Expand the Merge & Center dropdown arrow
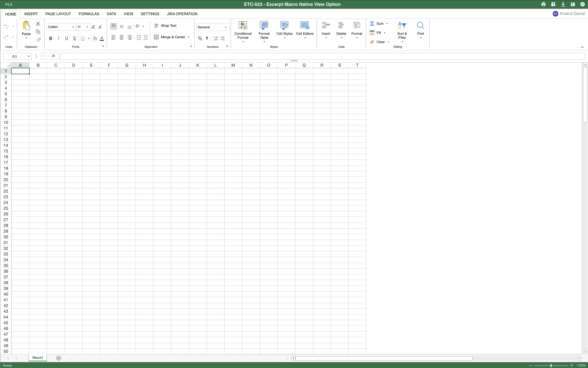This screenshot has height=368, width=588. pyautogui.click(x=189, y=37)
